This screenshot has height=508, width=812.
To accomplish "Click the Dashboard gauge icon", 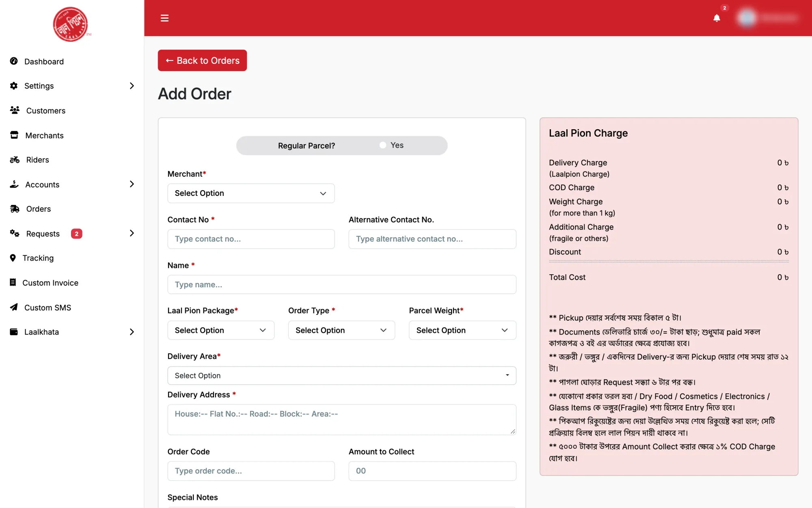I will tap(14, 61).
